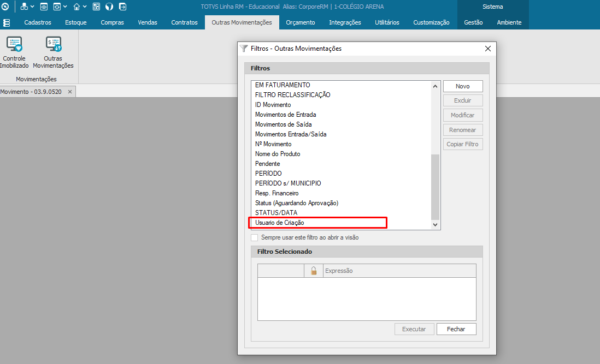Expand the dropdown arrow beside the home icon

(85, 7)
